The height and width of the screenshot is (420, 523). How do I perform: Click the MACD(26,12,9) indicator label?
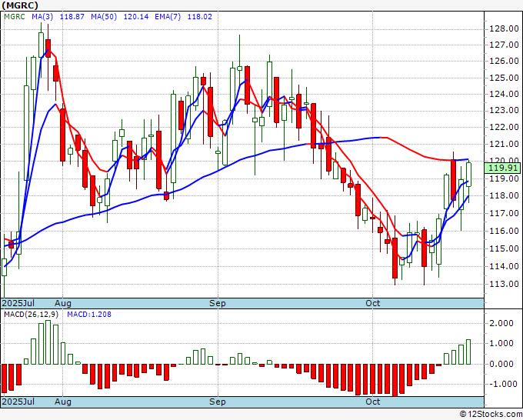pos(31,315)
